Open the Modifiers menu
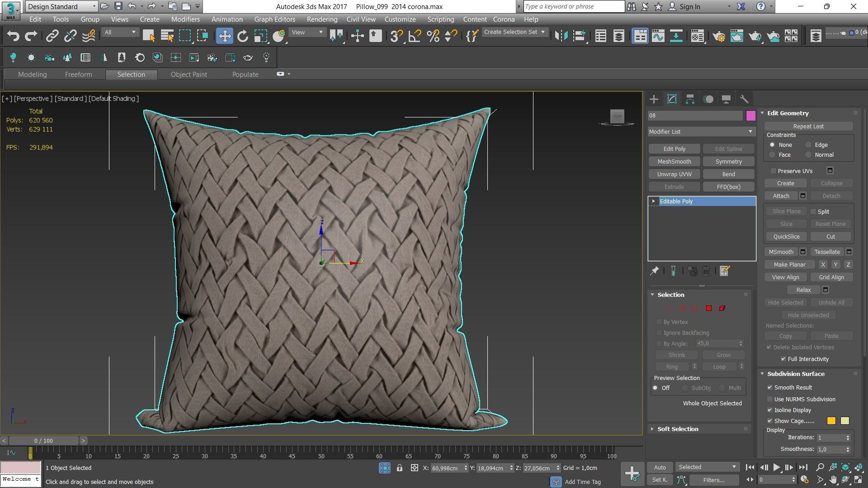Screen dimensions: 868x488 (x=185, y=19)
